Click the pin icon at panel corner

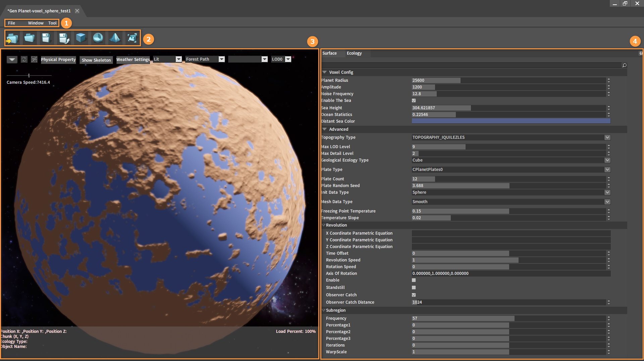click(x=641, y=53)
